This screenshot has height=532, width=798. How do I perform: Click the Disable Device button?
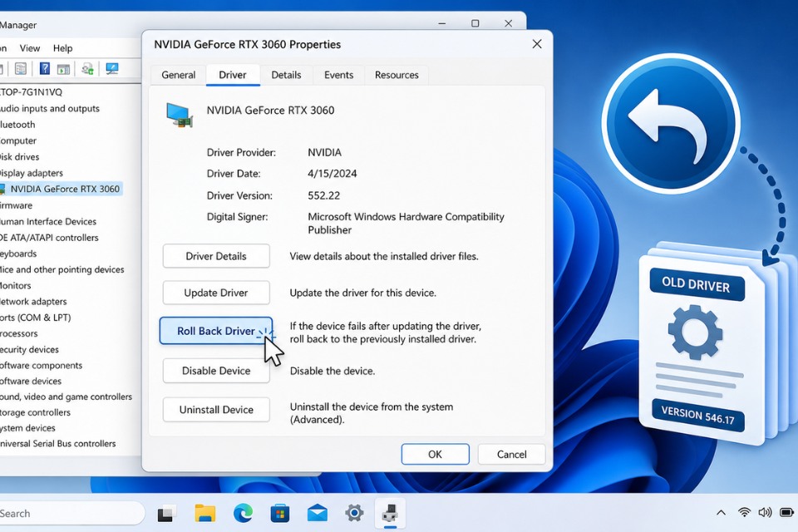[x=216, y=371]
